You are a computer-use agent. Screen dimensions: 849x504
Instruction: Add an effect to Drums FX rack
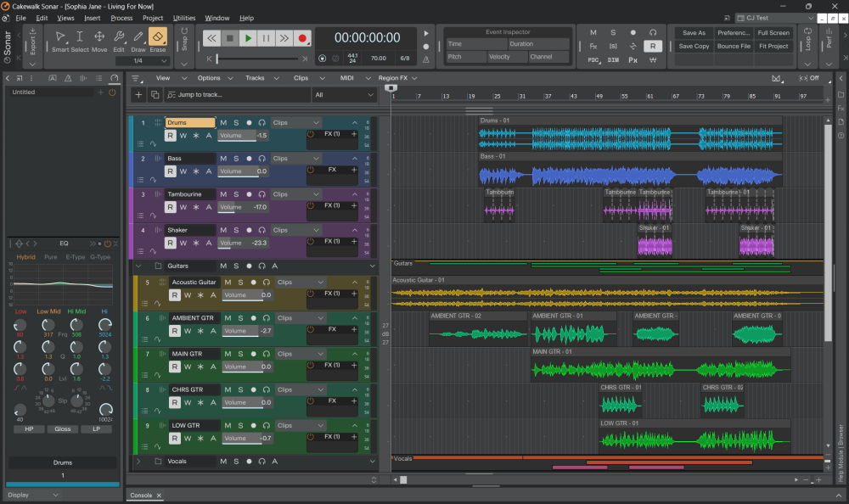[x=354, y=134]
